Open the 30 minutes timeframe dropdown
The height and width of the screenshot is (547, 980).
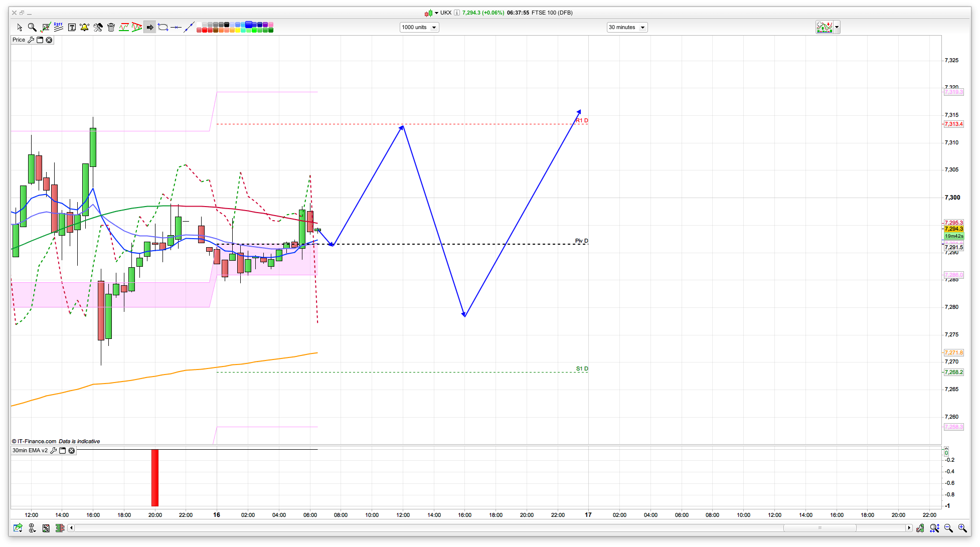tap(627, 28)
